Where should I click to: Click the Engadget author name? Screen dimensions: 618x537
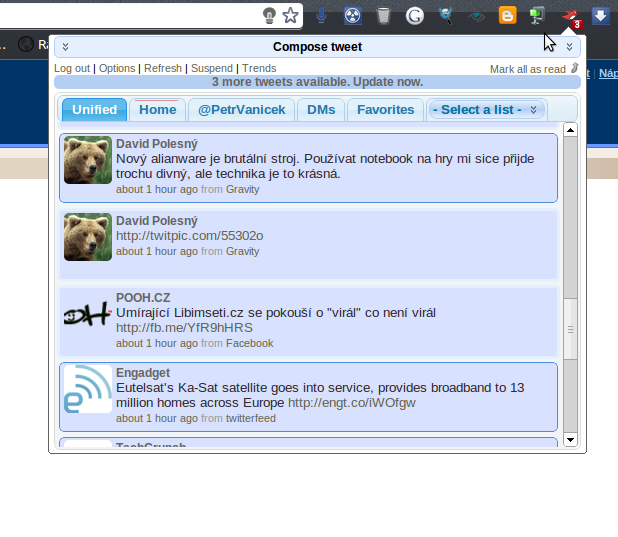143,373
